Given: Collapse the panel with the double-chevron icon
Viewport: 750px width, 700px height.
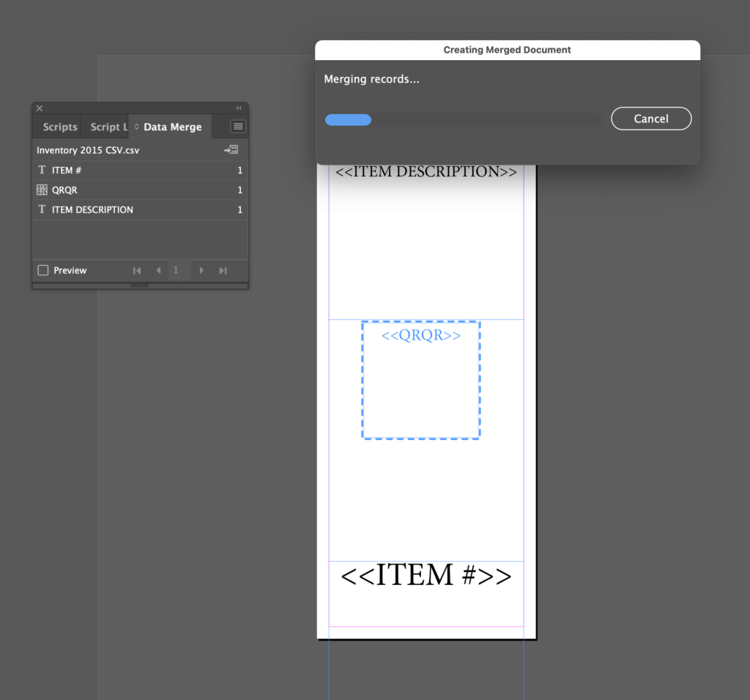Looking at the screenshot, I should pyautogui.click(x=238, y=108).
